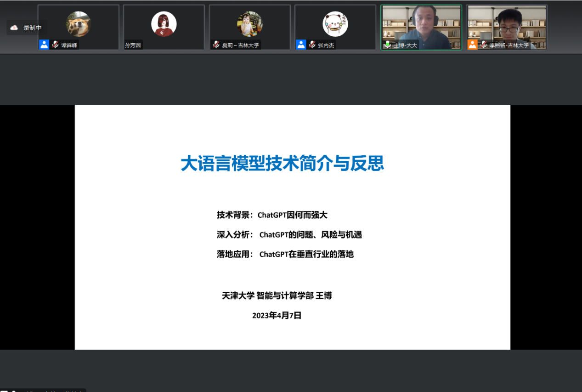582x392 pixels.
Task: Click the slide date text 2023年4月7日
Action: [x=277, y=315]
